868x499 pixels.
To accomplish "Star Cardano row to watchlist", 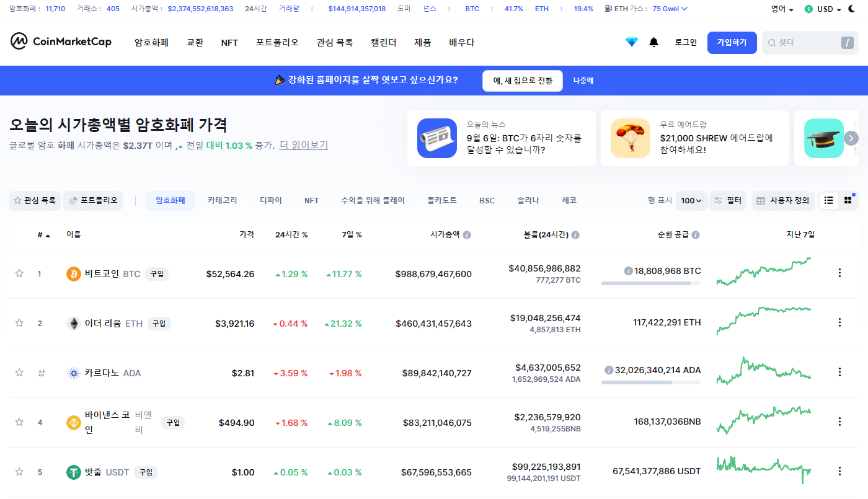I will coord(19,373).
